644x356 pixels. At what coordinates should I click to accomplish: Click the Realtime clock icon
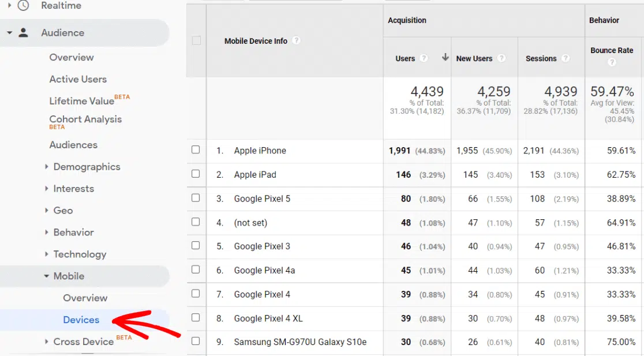pyautogui.click(x=23, y=6)
